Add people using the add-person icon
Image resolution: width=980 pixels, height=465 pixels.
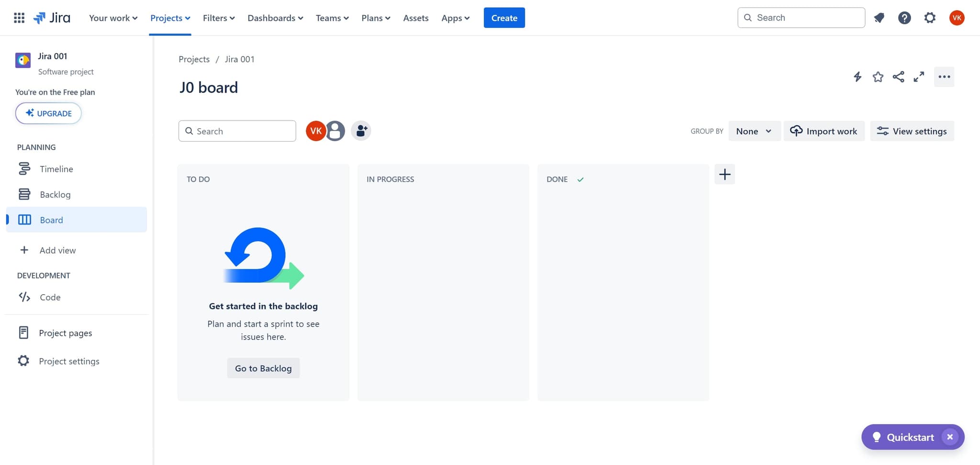pos(361,130)
